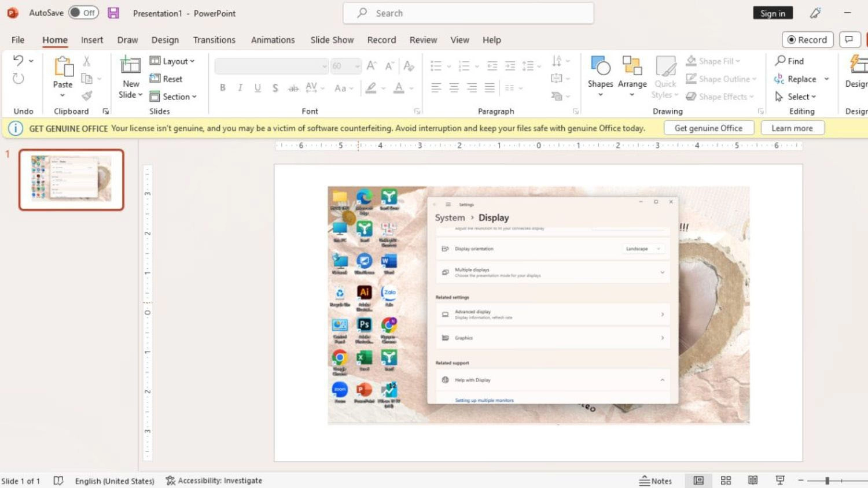Toggle Underline formatting
This screenshot has width=868, height=488.
tap(258, 88)
